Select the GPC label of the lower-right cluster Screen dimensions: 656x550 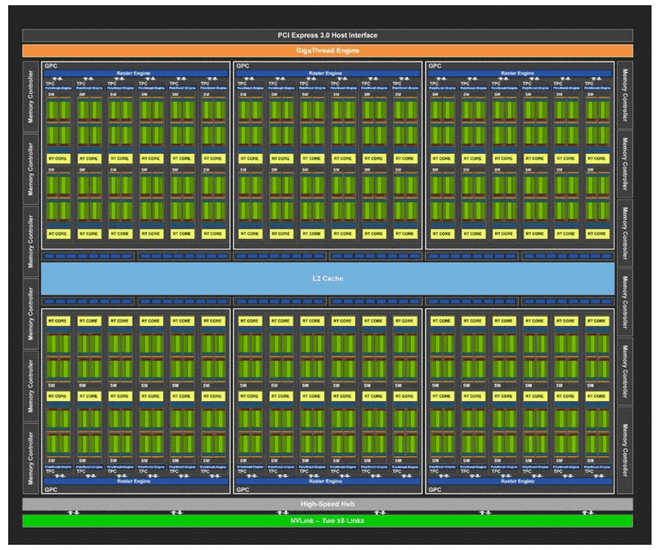pos(435,489)
